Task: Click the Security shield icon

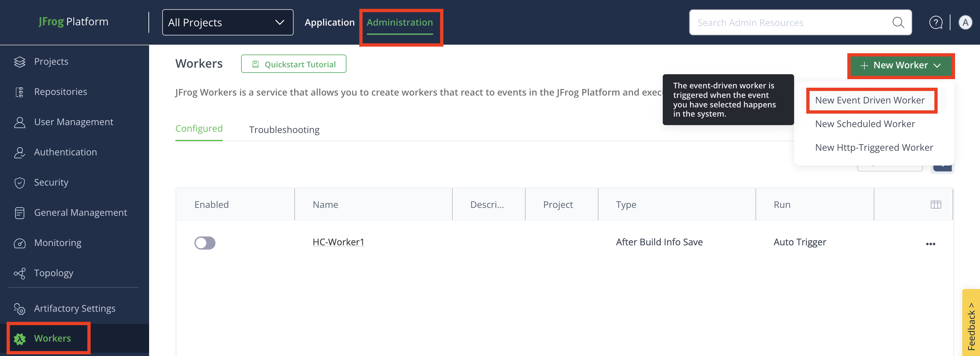Action: point(19,183)
